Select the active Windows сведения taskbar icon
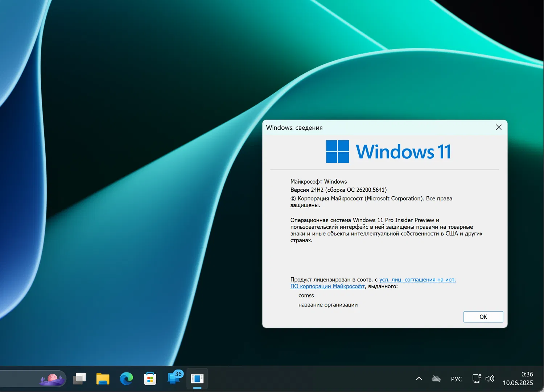The height and width of the screenshot is (392, 544). pyautogui.click(x=197, y=379)
